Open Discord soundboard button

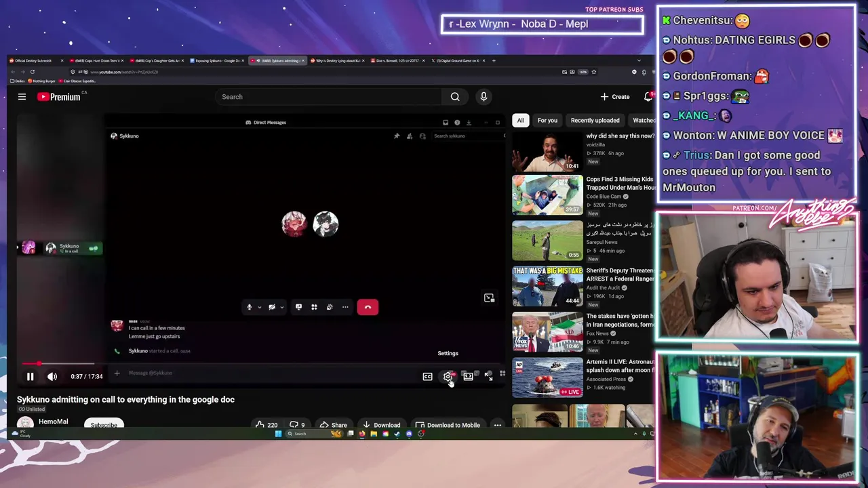pyautogui.click(x=330, y=307)
